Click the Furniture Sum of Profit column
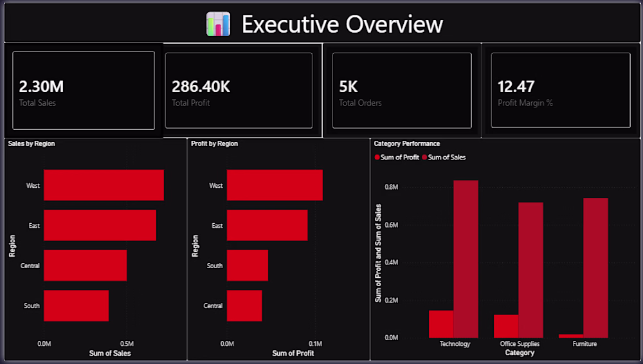This screenshot has width=643, height=364. (571, 336)
